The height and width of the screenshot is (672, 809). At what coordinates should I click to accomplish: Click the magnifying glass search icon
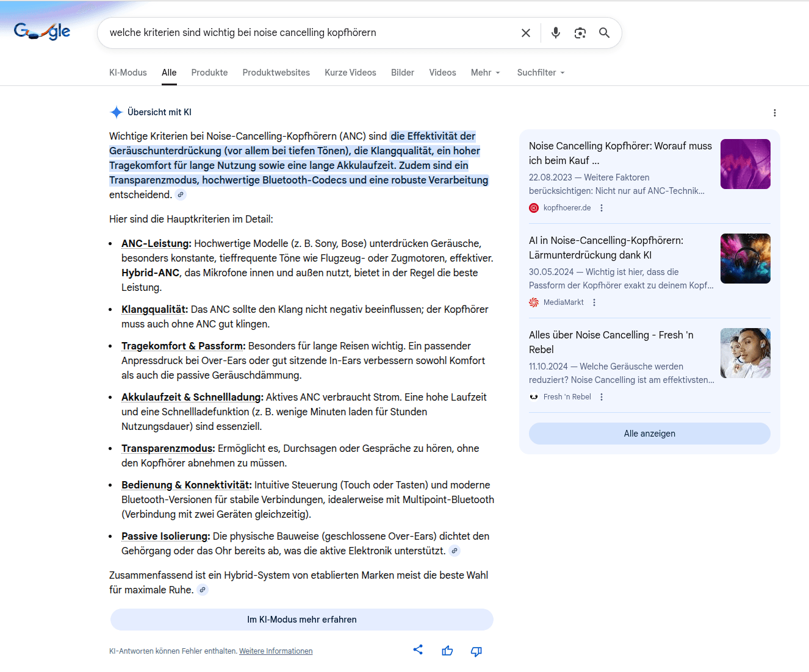604,33
